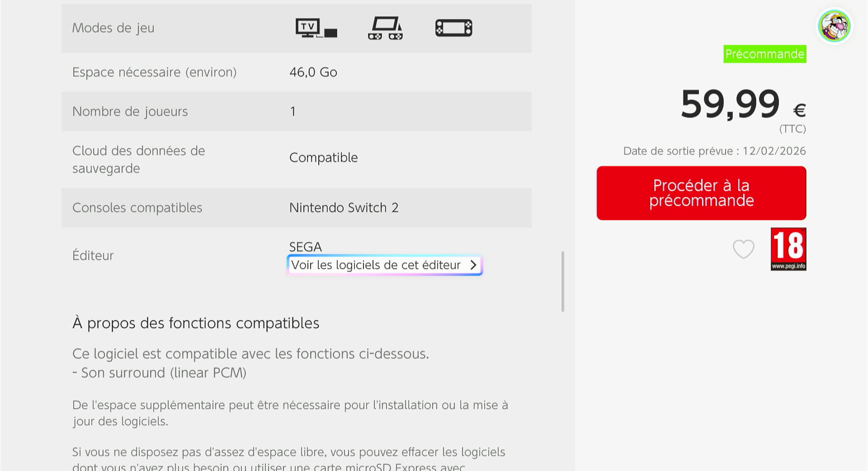Image resolution: width=868 pixels, height=471 pixels.
Task: Click the 'De l'espace supplémentaire' paragraph
Action: [x=290, y=413]
